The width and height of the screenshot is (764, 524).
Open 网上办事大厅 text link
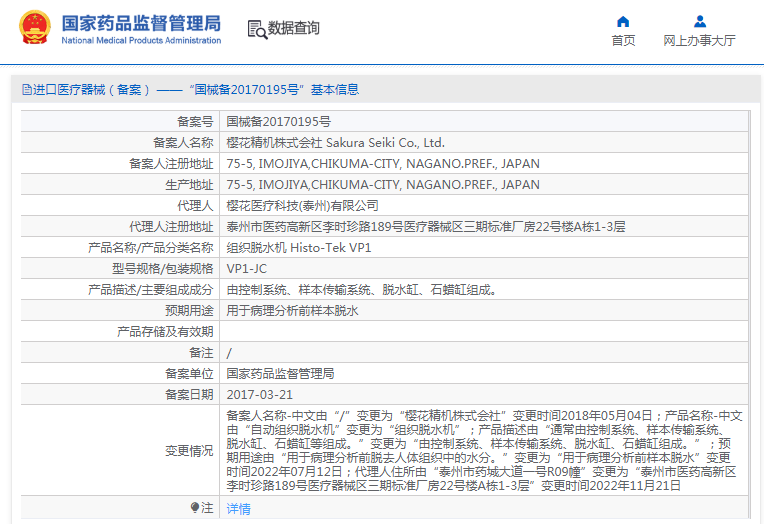click(699, 41)
